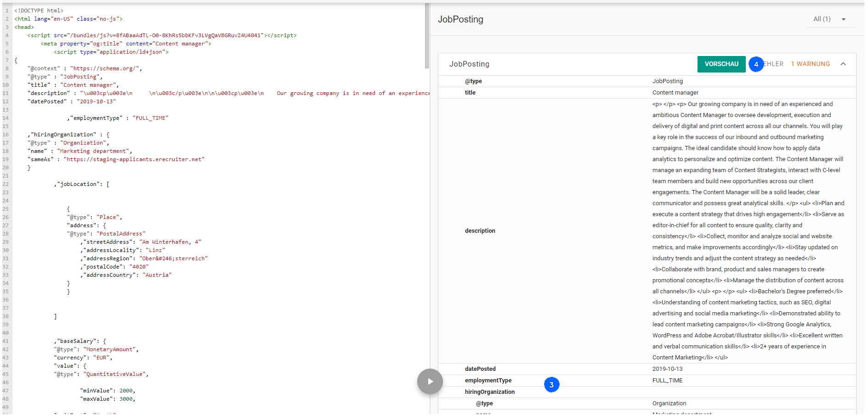Run the test with the play button
Image resolution: width=868 pixels, height=420 pixels.
click(430, 381)
